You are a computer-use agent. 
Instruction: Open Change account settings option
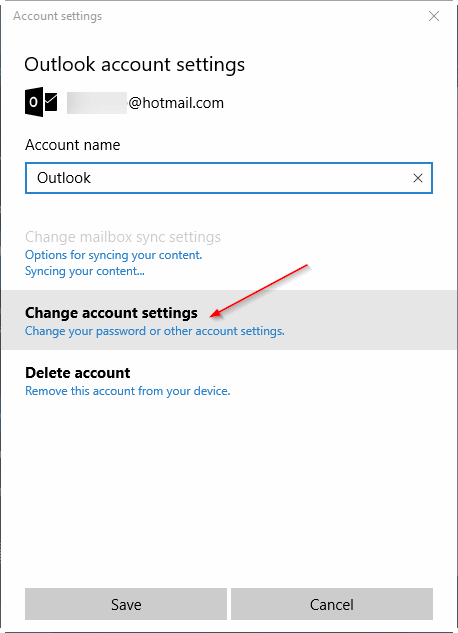(x=229, y=320)
